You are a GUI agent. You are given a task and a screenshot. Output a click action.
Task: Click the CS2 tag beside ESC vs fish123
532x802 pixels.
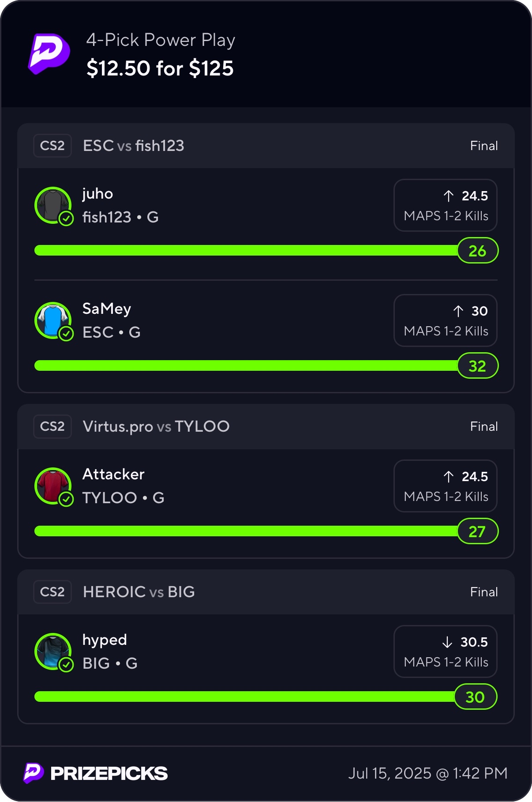52,146
